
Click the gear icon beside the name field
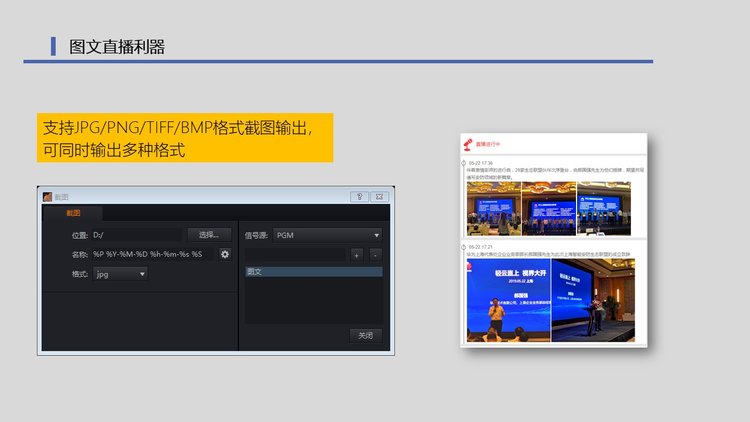(225, 254)
